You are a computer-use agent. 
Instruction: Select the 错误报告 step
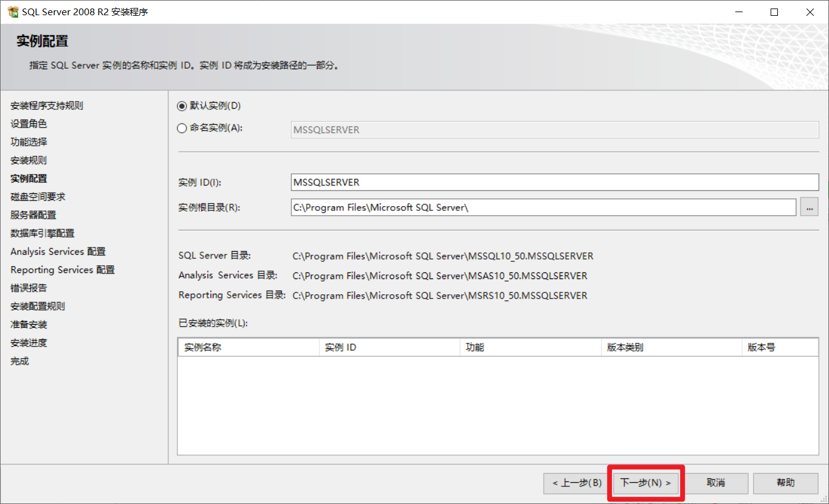(x=29, y=288)
